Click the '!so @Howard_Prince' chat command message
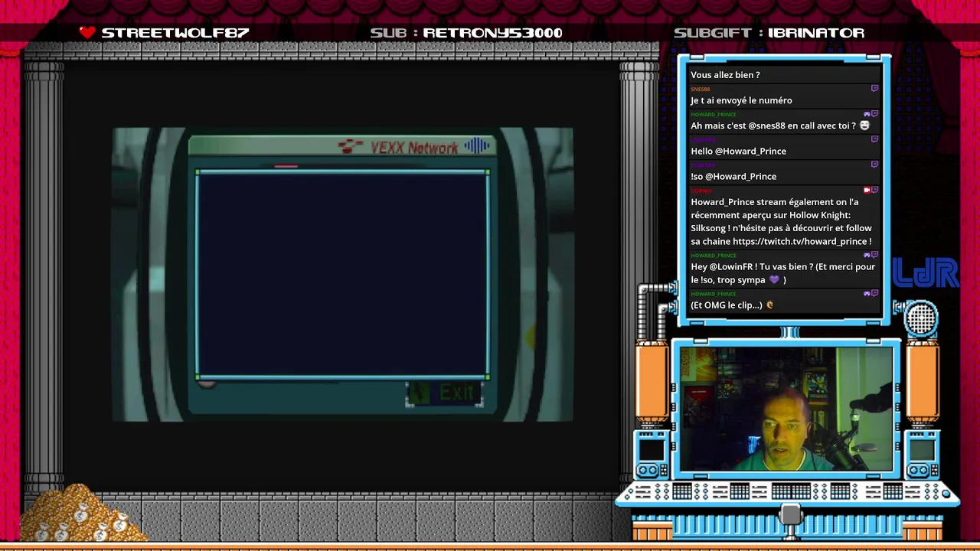This screenshot has width=980, height=551. tap(733, 176)
